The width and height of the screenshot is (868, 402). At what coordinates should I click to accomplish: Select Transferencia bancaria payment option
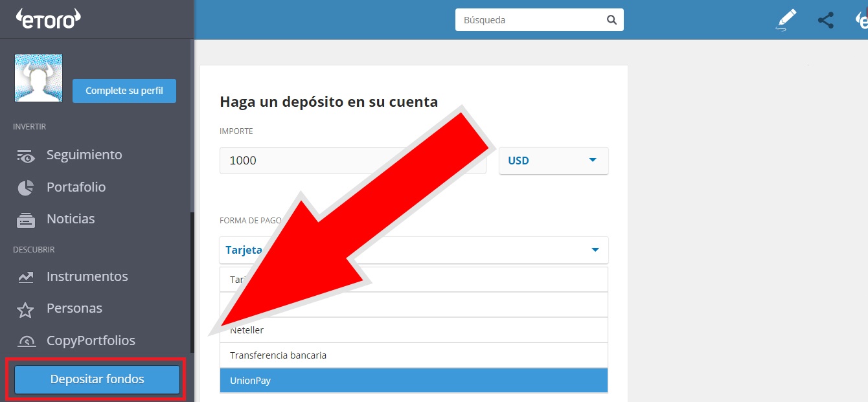pyautogui.click(x=414, y=355)
